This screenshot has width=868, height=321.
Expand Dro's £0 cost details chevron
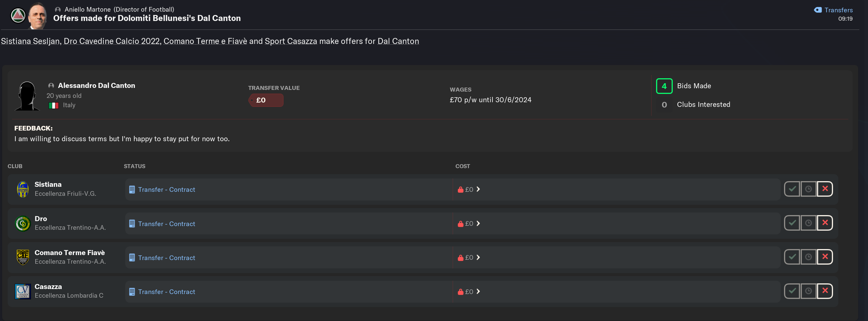[x=478, y=223]
